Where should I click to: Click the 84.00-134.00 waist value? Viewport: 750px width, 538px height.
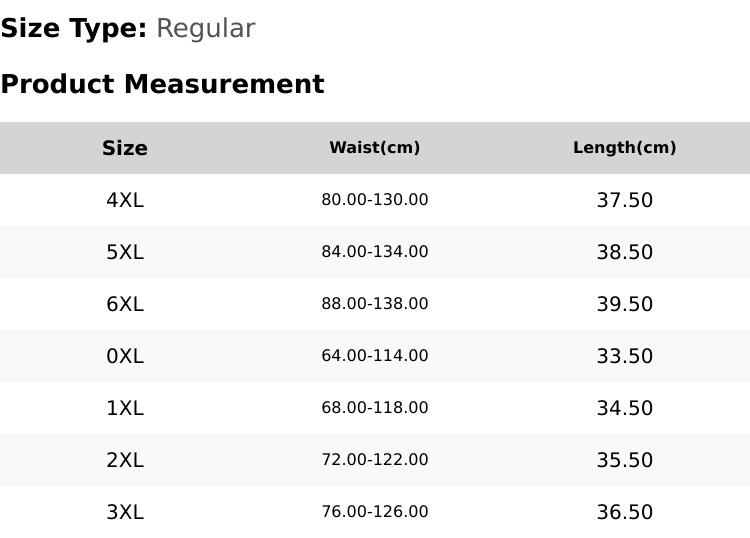point(375,252)
